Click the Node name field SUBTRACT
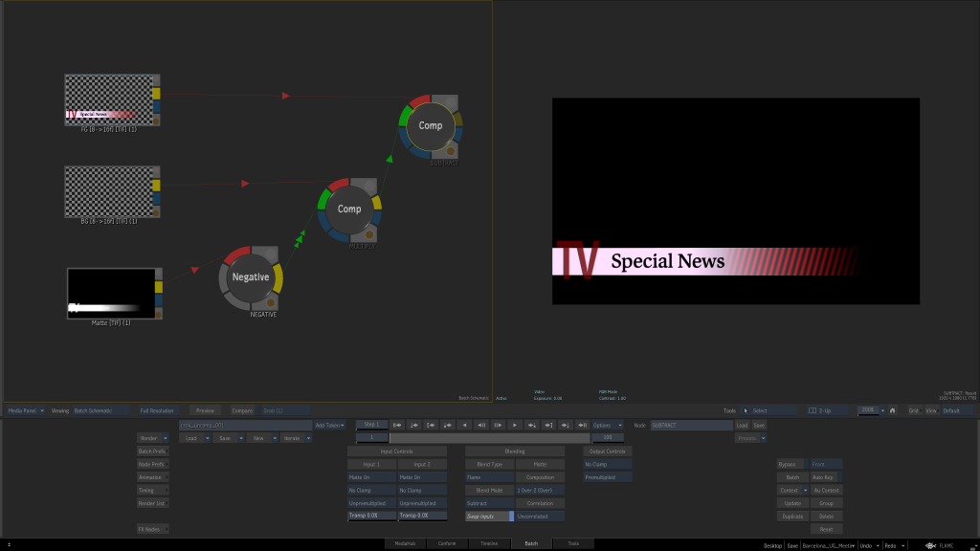The image size is (980, 551). click(691, 425)
